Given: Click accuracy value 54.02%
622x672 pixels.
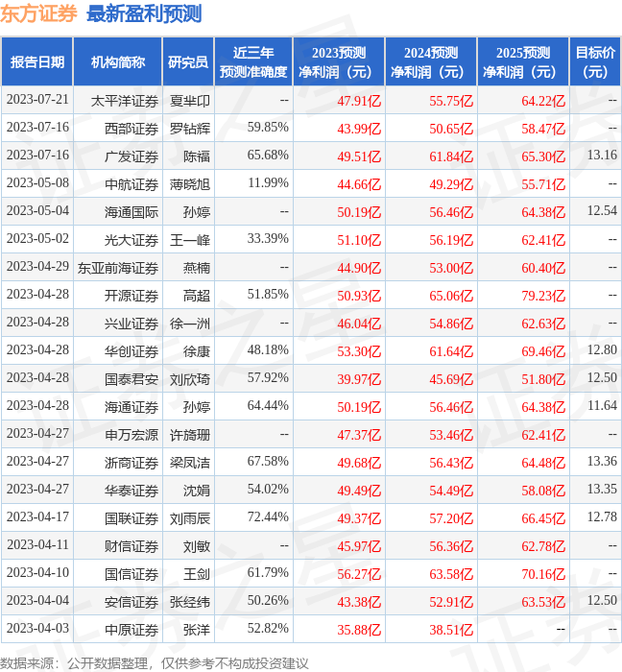Looking at the screenshot, I should (268, 490).
